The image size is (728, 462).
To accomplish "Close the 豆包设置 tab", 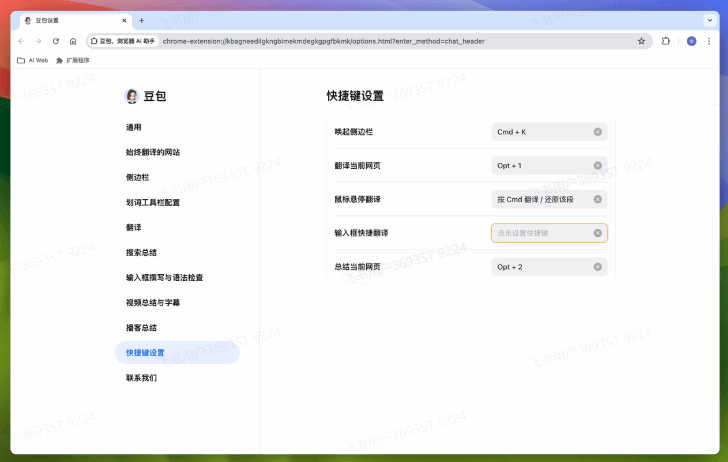I will point(124,20).
